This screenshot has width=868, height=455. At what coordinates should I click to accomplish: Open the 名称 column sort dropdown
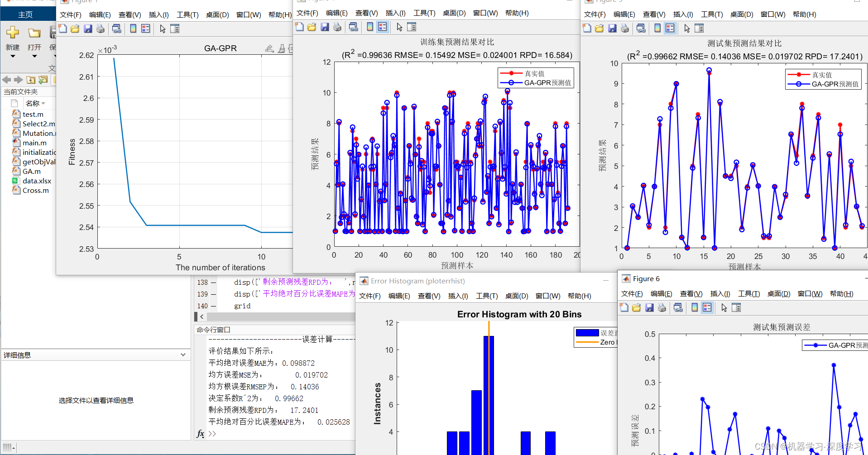(42, 103)
